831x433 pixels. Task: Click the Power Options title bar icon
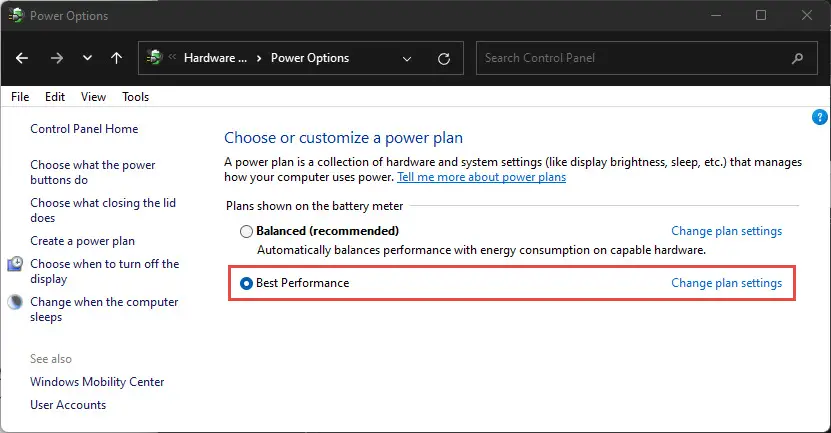(16, 15)
